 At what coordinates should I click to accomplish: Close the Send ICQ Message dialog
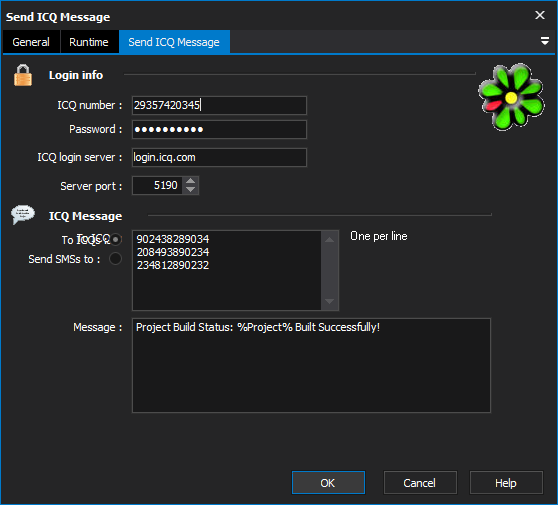coord(540,15)
